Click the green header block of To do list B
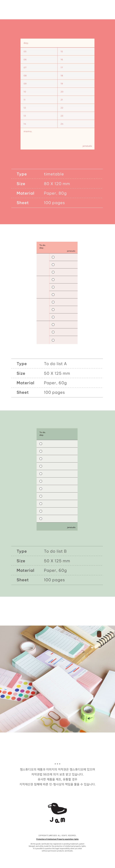 [57, 434]
